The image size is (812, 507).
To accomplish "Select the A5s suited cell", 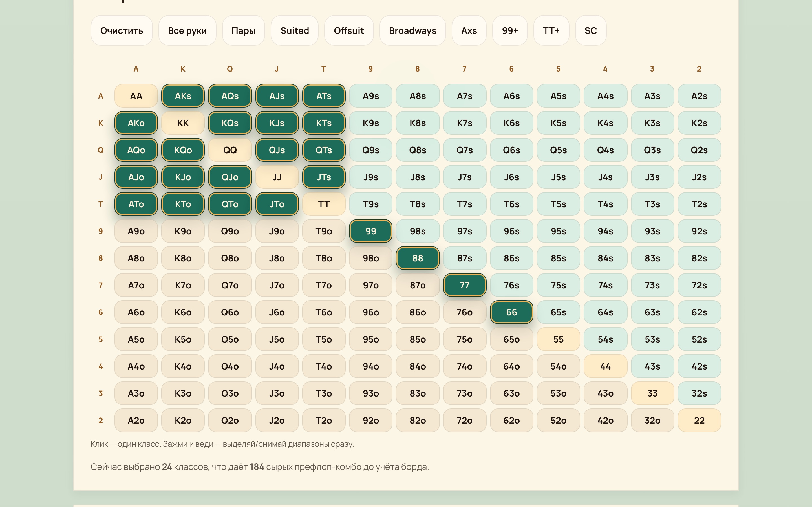I will pos(558,96).
